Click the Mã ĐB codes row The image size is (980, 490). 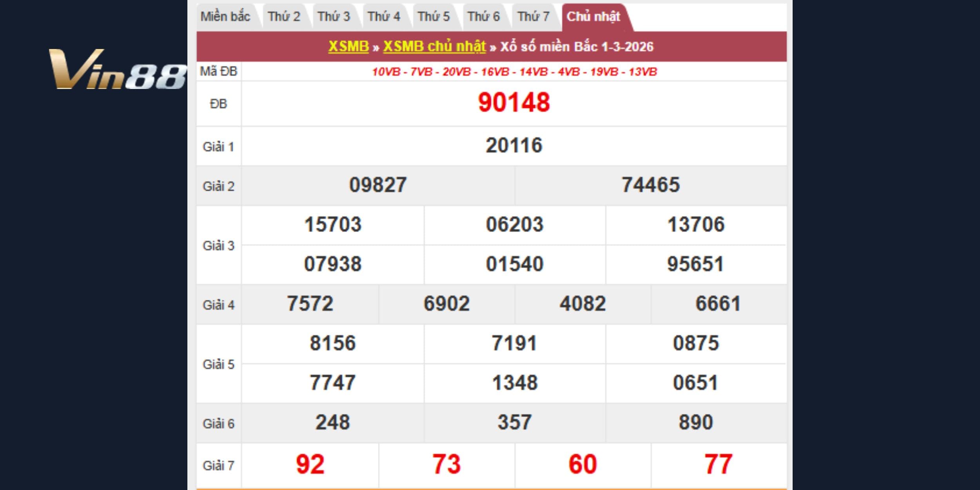[514, 72]
